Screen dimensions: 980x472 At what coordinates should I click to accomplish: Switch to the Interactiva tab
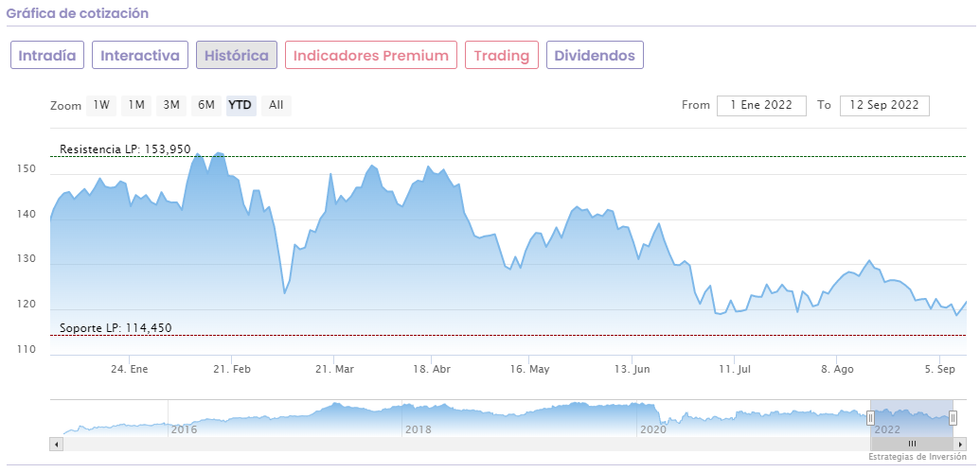140,55
